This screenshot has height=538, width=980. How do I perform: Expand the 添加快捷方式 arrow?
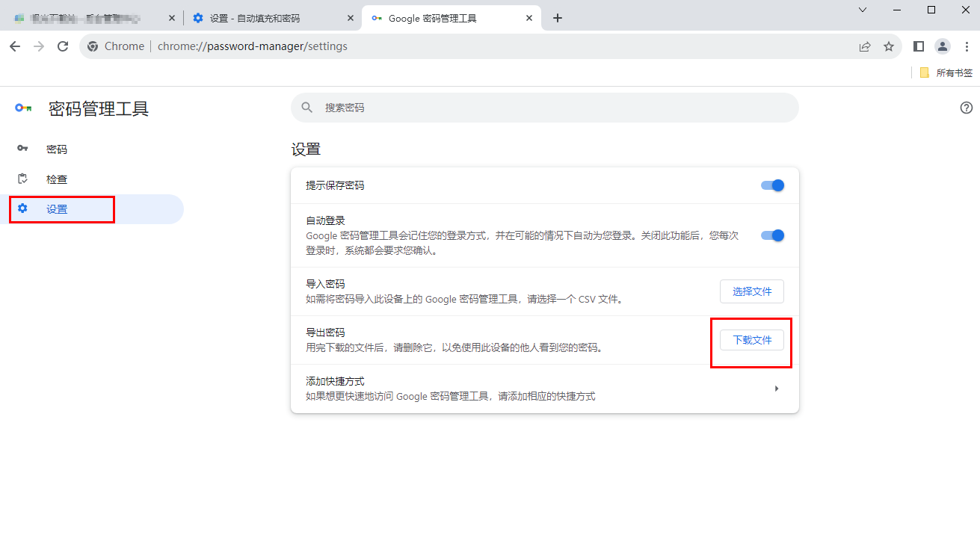(x=777, y=389)
